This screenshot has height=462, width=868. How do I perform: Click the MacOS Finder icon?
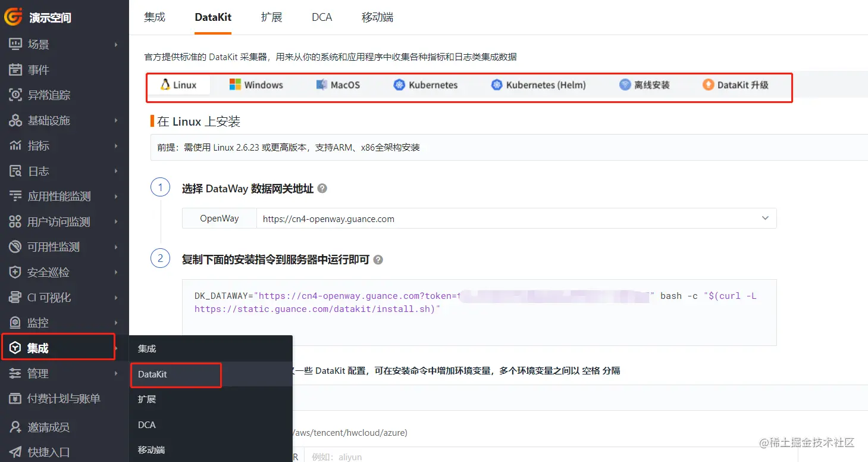(321, 85)
